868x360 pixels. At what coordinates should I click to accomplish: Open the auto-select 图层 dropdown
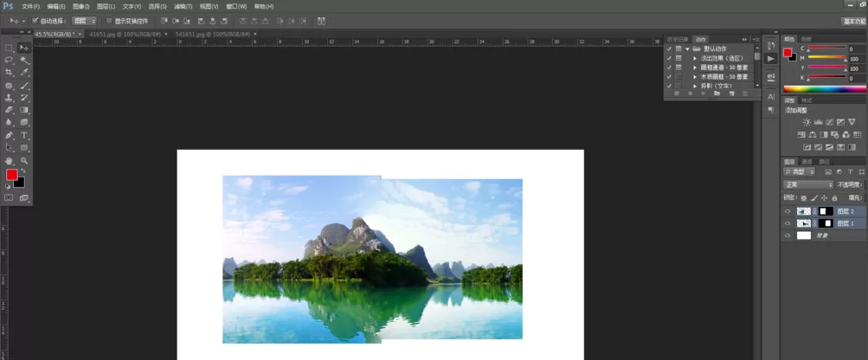(85, 21)
